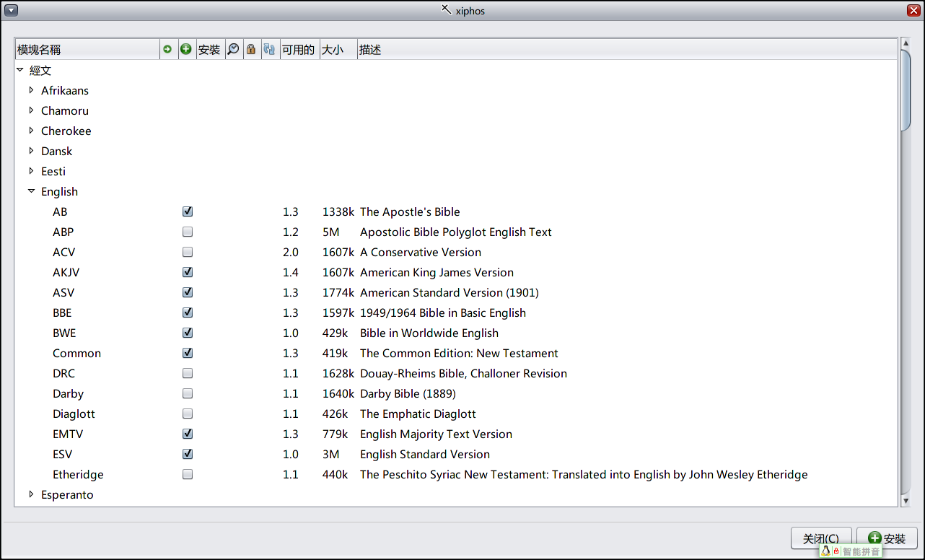The width and height of the screenshot is (925, 560).
Task: Sort by 模塊名稱 column header
Action: pos(87,49)
